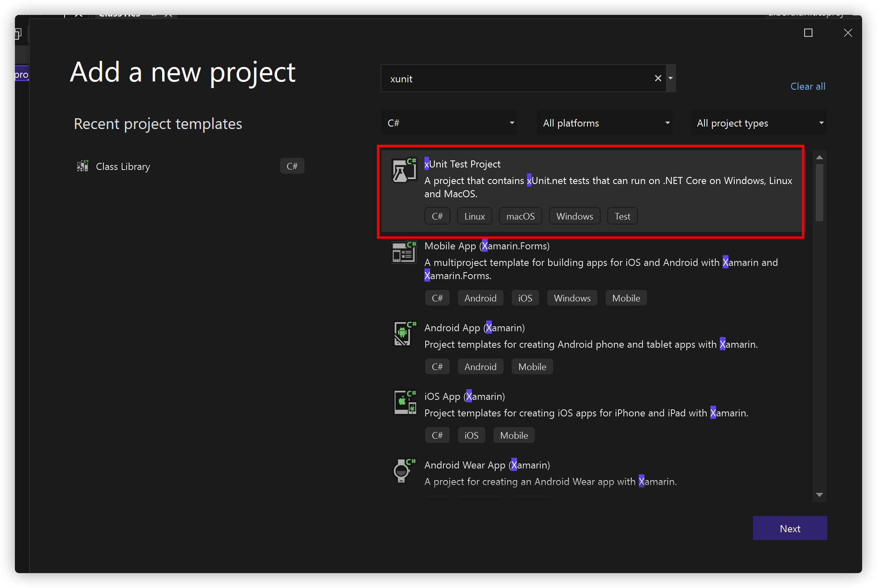Close the Add a new project dialog
877x588 pixels.
(848, 33)
